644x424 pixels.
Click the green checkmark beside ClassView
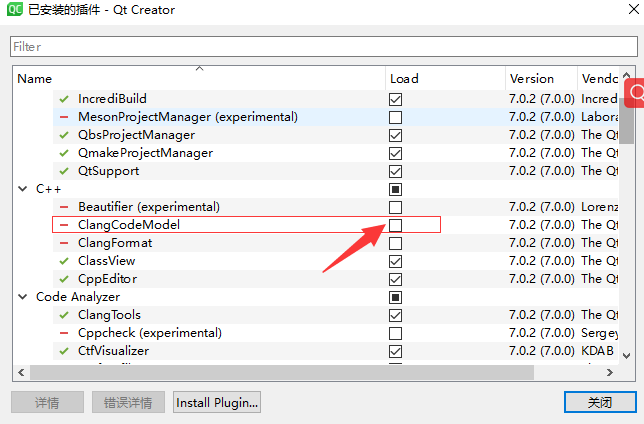coord(64,261)
